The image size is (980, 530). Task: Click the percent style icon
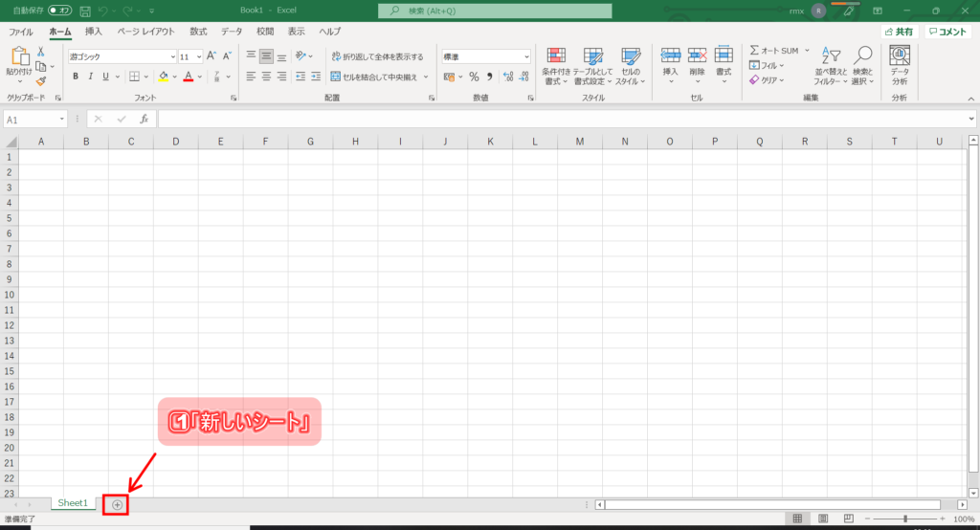(x=474, y=77)
